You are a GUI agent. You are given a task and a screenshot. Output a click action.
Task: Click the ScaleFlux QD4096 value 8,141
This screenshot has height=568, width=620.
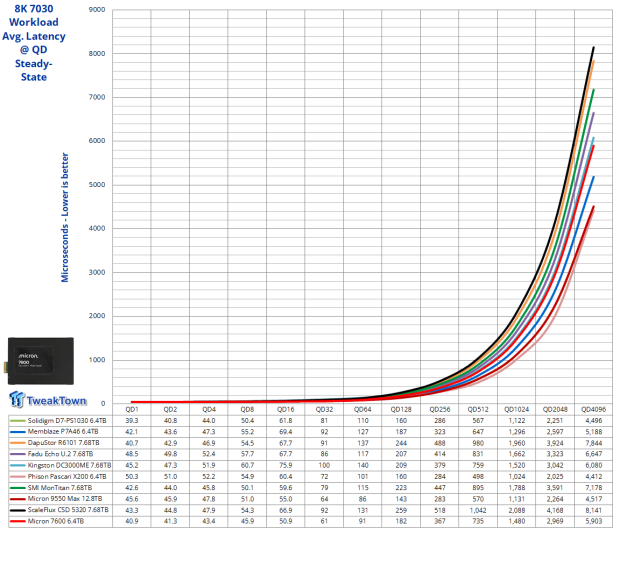[x=594, y=510]
